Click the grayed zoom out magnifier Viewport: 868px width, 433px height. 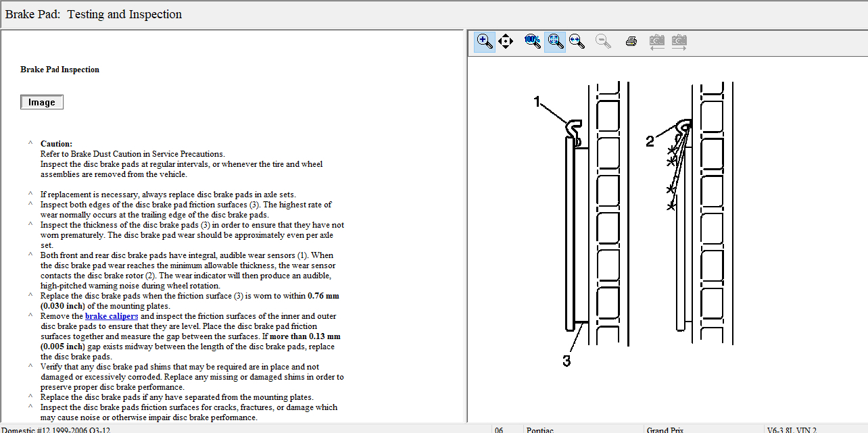(603, 41)
